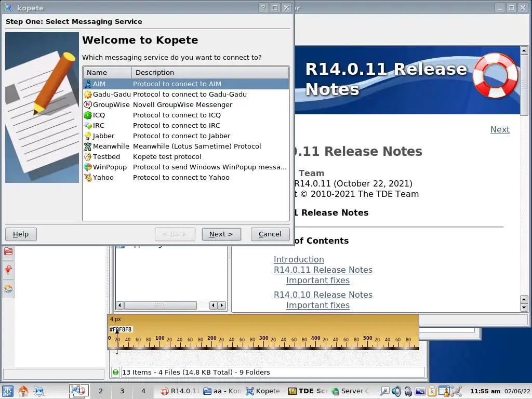Select 'Protocol to connect to Jabber' text

(x=181, y=136)
